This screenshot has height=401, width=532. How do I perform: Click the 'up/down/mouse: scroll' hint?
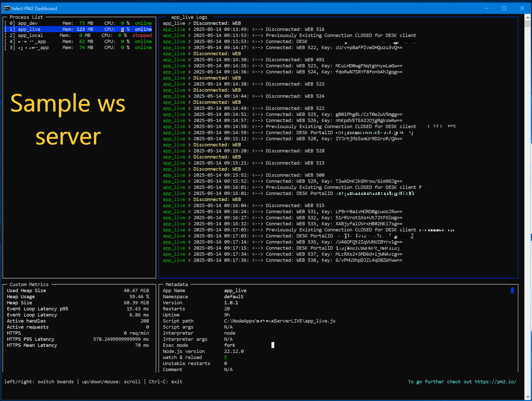tap(111, 382)
